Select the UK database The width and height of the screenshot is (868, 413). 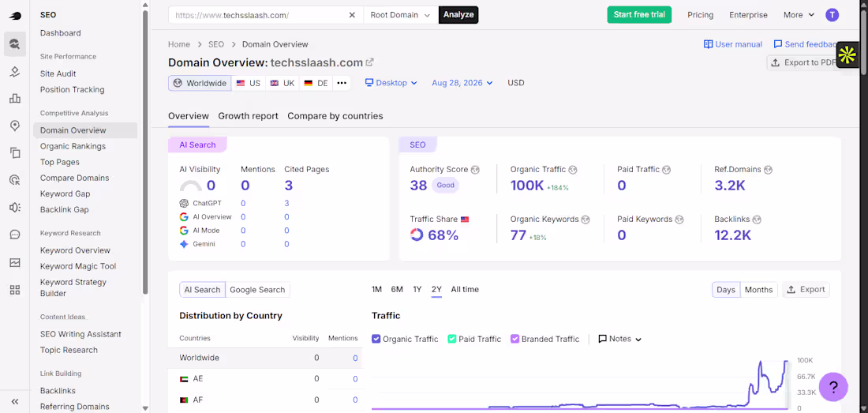(282, 83)
